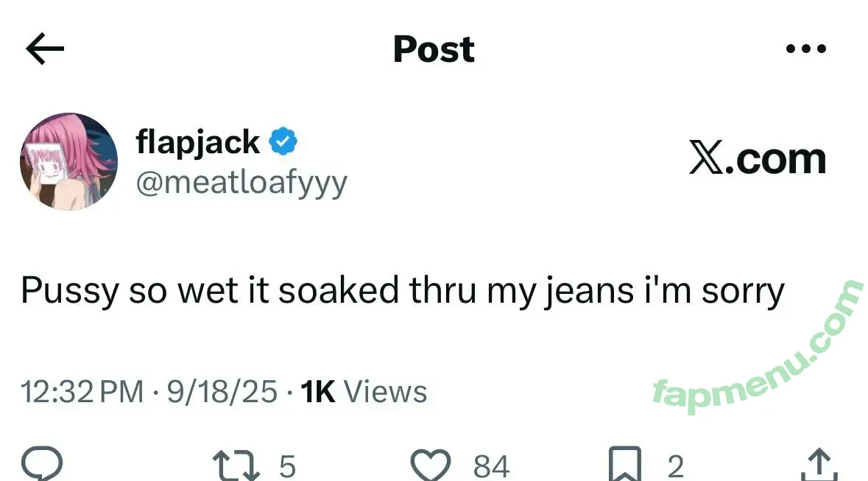Like the post with heart icon
Viewport: 868px width, 481px height.
(429, 466)
